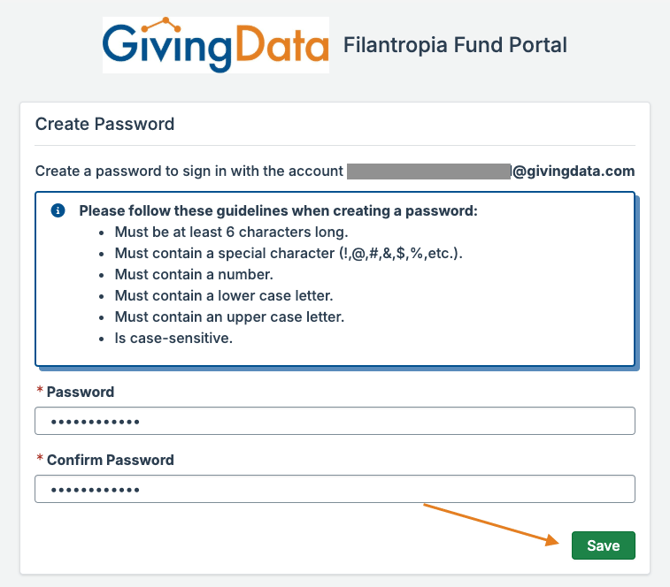Click the Save button
This screenshot has height=587, width=670.
click(x=603, y=545)
